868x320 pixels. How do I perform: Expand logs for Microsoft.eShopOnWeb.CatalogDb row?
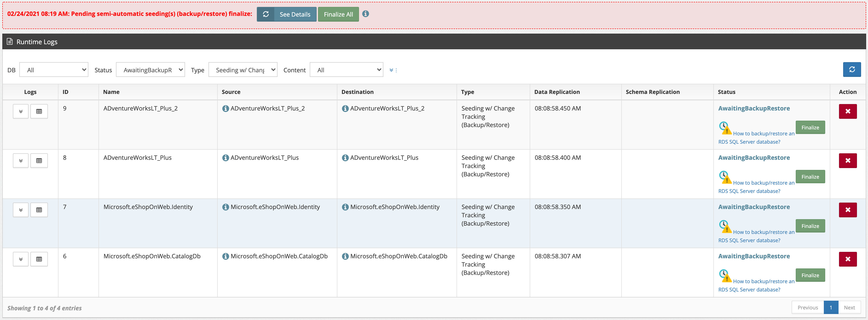[x=20, y=259]
